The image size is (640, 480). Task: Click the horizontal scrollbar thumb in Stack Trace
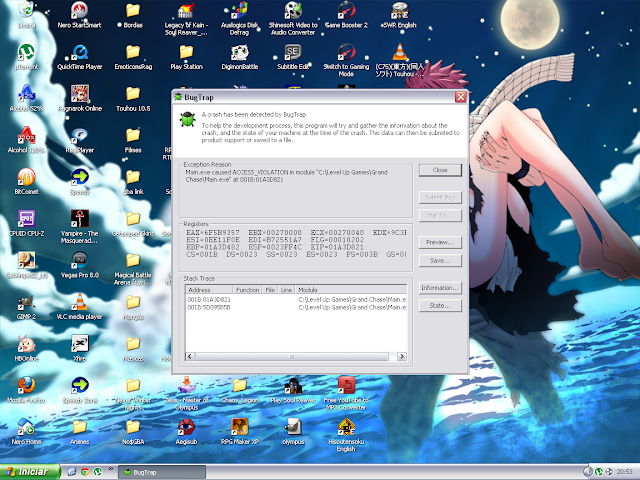pos(292,356)
